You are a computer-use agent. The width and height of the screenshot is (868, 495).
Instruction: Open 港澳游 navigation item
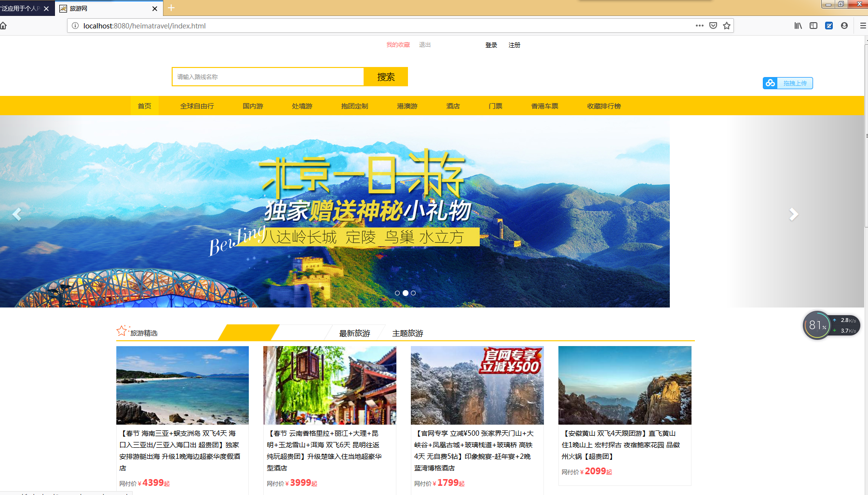coord(407,106)
